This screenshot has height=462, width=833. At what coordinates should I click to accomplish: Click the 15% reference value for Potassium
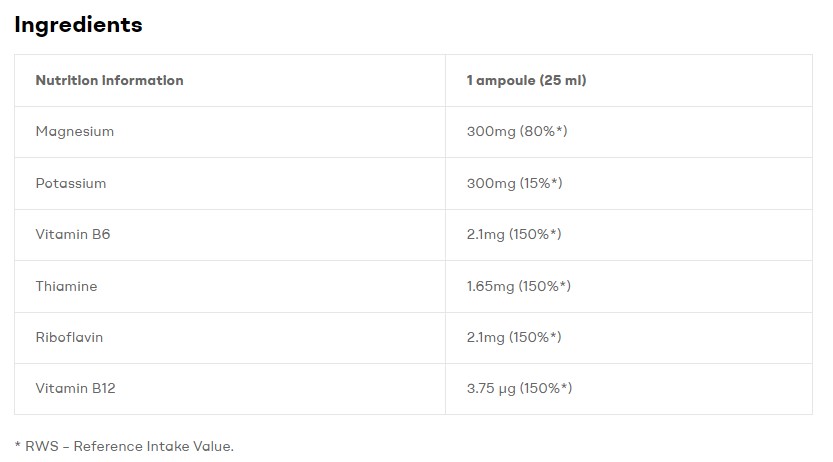pyautogui.click(x=540, y=183)
